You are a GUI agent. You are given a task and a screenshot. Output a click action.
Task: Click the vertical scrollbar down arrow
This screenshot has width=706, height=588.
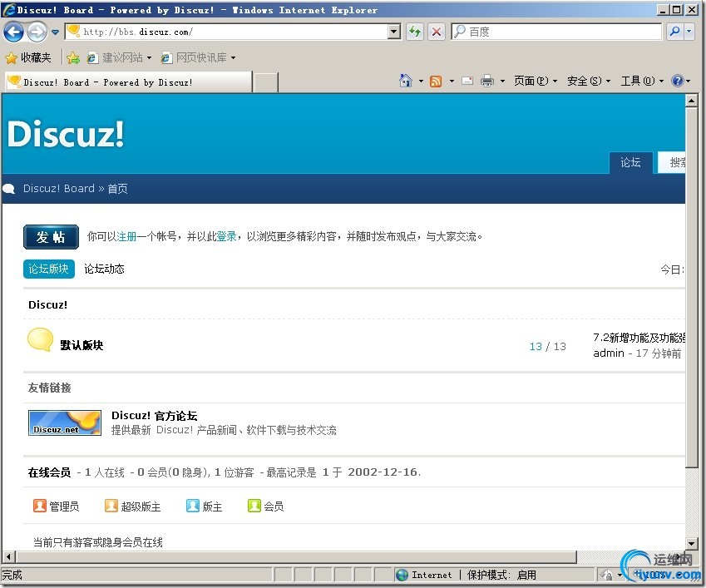coord(691,543)
